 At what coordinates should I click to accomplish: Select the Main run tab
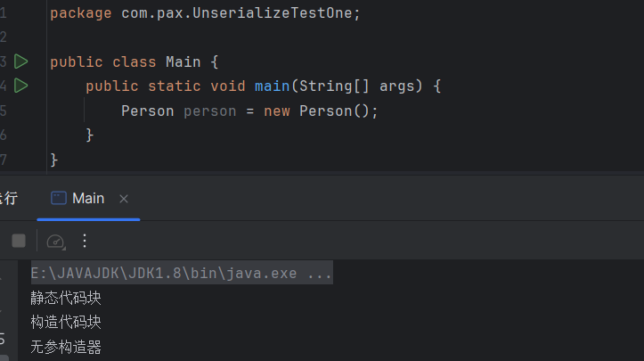click(x=78, y=199)
